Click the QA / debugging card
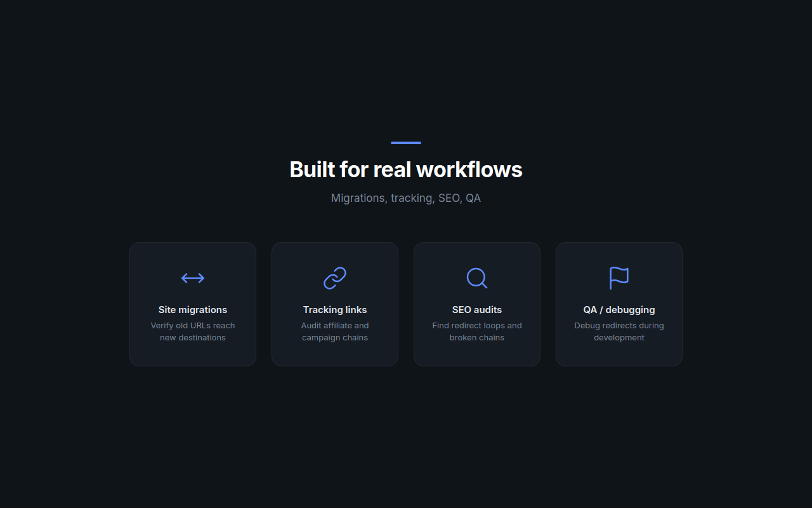Screen dimensions: 812x508 619,304
